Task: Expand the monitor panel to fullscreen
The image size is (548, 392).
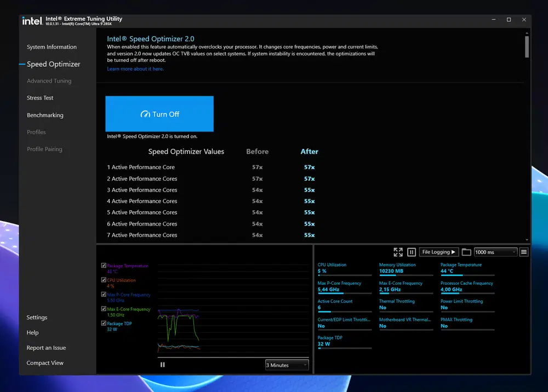Action: point(398,252)
